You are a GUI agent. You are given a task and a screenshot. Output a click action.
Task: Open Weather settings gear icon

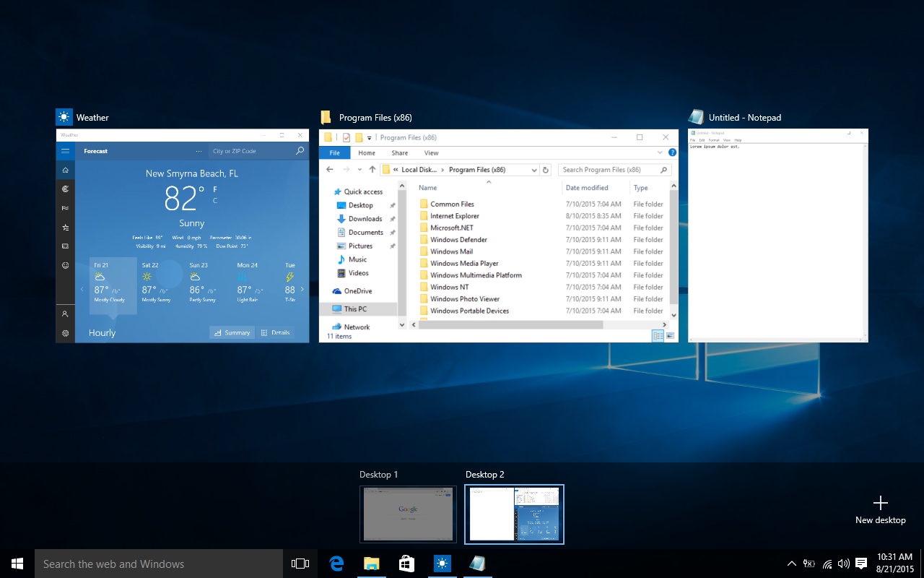click(65, 333)
